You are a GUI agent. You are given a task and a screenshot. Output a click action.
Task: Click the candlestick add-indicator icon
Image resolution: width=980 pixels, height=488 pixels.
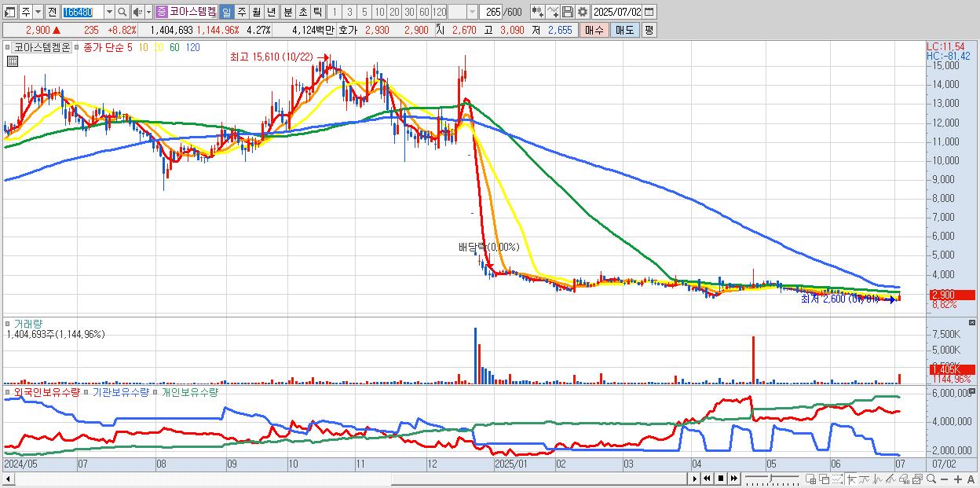537,13
